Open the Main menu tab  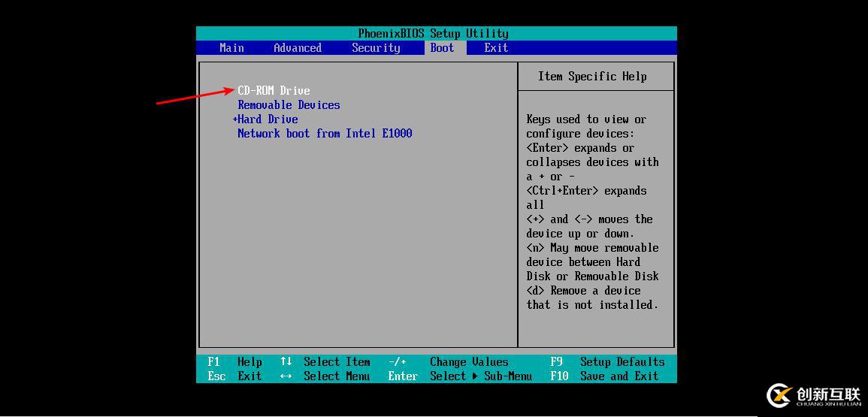point(231,47)
